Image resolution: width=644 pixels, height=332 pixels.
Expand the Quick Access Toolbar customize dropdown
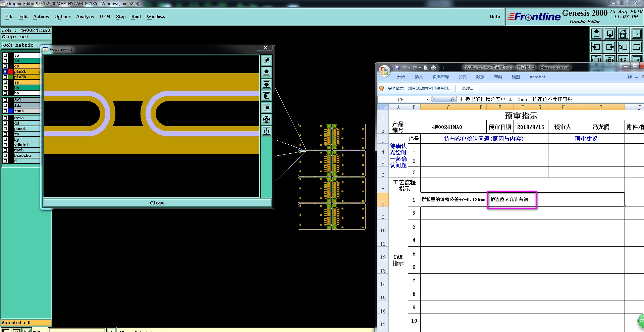(443, 67)
